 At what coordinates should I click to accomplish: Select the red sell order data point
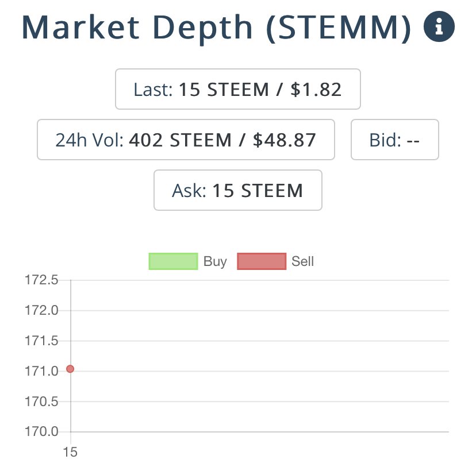(x=70, y=369)
